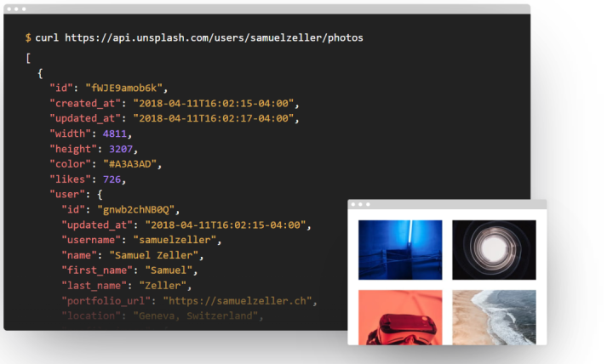Select the width value 4811
Viewport: 613px width, 364px height.
point(115,134)
